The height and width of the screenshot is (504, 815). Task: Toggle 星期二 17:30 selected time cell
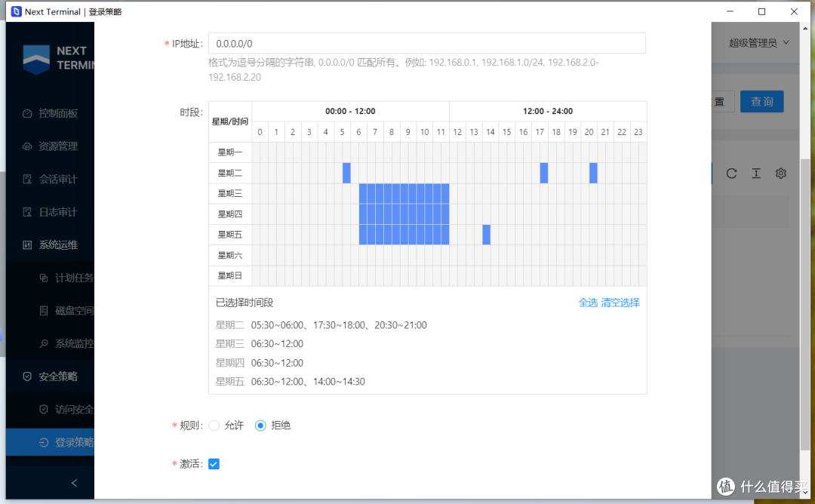pos(543,173)
